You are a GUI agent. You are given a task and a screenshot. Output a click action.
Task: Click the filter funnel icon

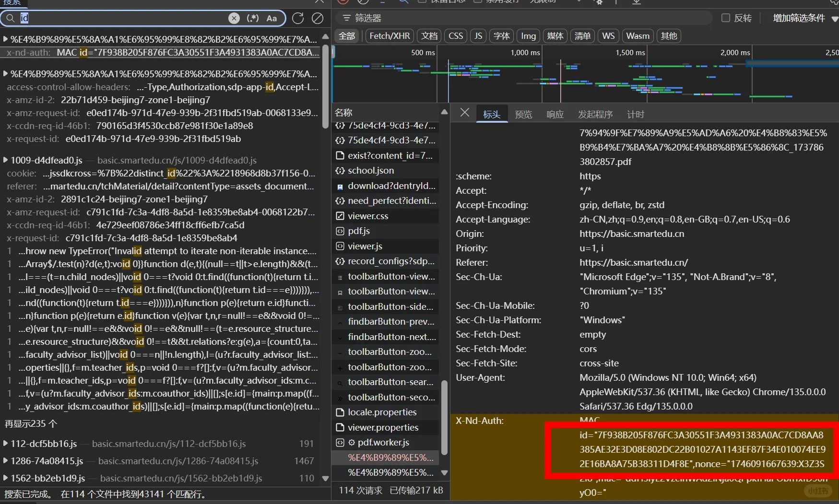346,18
